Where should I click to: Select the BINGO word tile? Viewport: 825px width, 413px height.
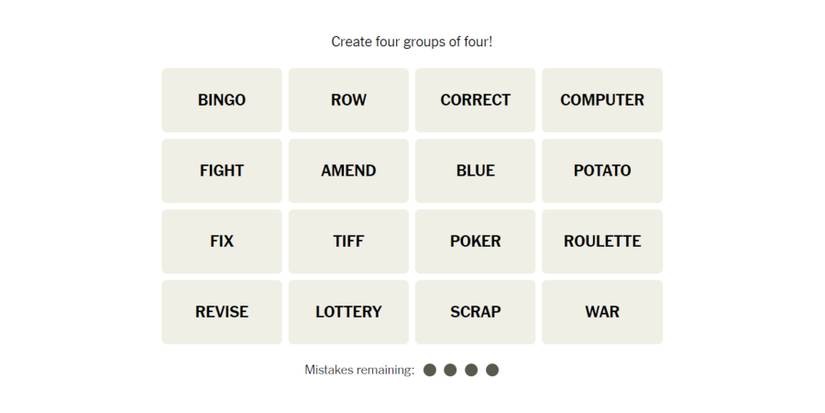point(221,100)
